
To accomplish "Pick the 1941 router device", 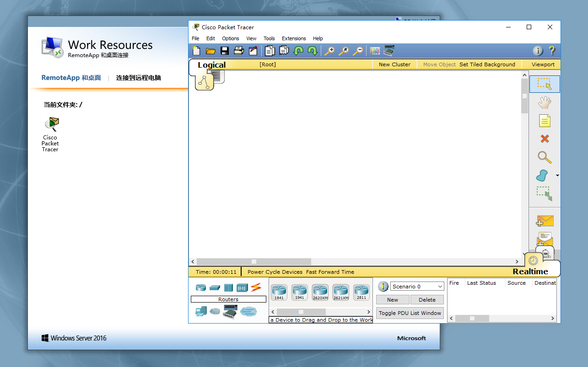I will coord(300,292).
